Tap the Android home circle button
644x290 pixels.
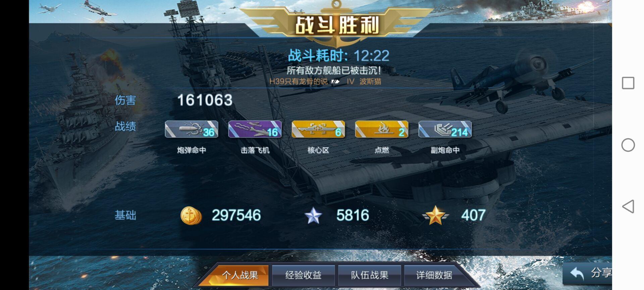tap(628, 145)
